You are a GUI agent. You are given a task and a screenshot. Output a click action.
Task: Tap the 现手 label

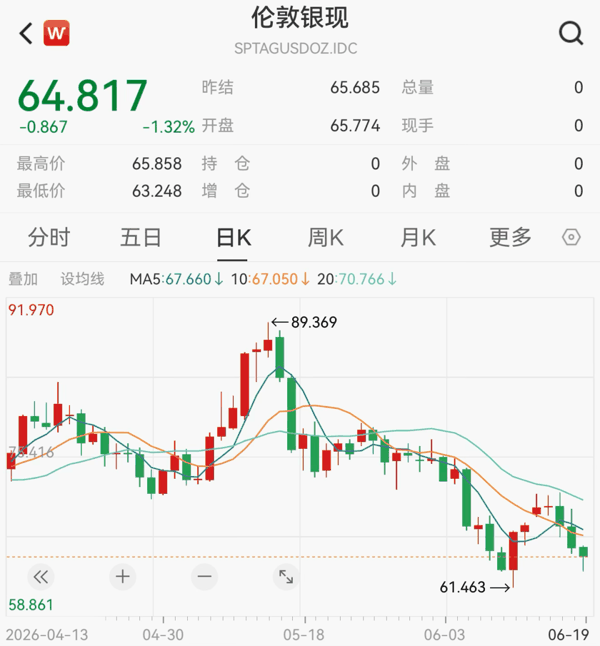[418, 126]
